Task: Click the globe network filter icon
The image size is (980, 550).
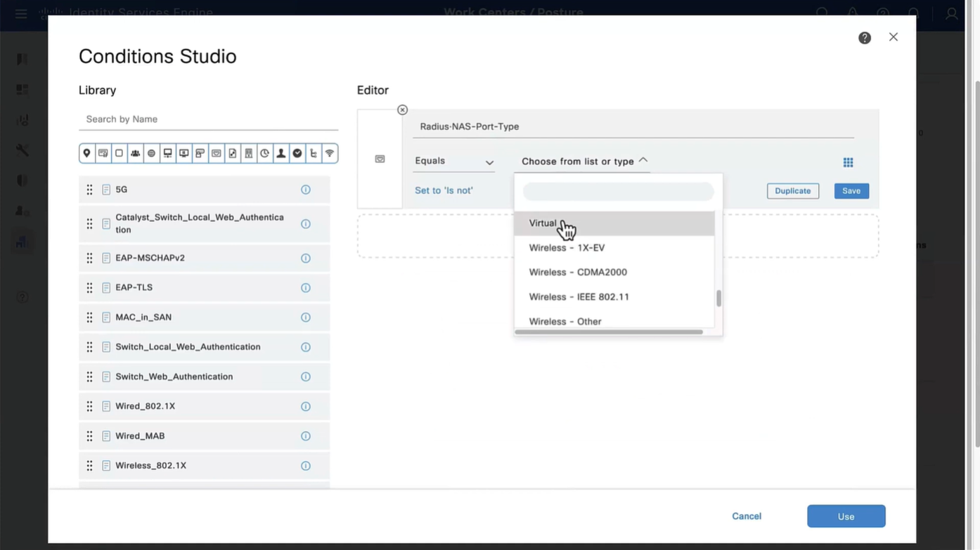Action: pos(151,153)
